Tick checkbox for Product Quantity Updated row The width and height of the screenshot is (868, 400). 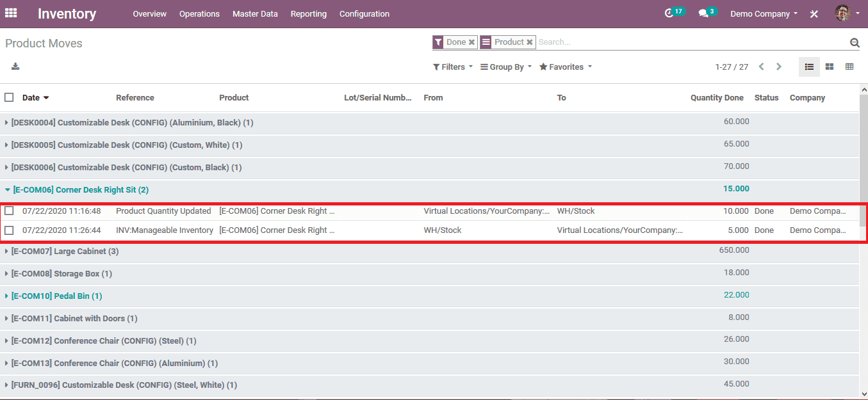[9, 211]
